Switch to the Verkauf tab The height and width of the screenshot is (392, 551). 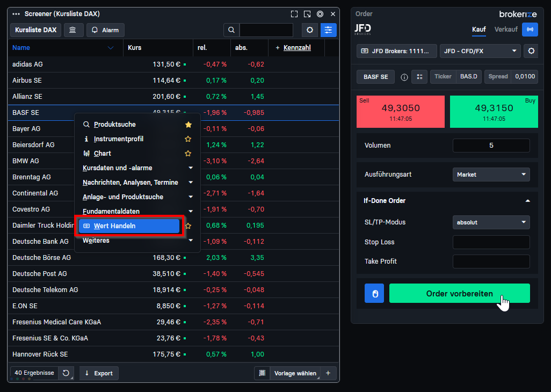[x=506, y=30]
